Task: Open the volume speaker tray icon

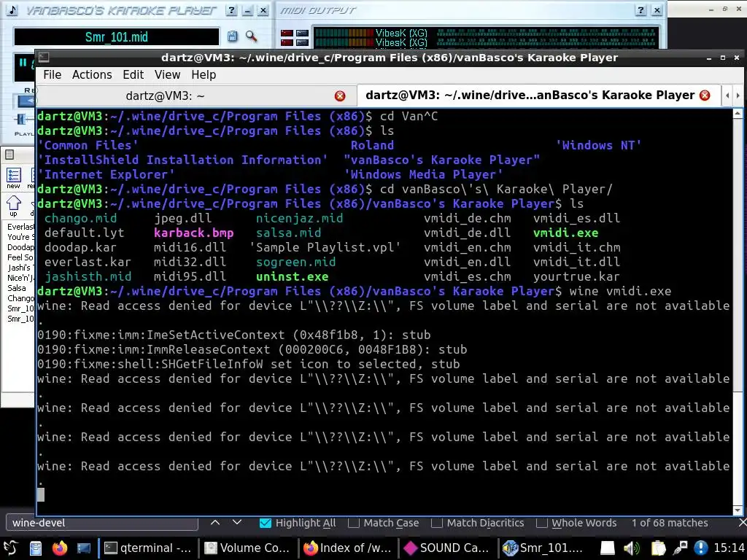Action: [x=632, y=548]
